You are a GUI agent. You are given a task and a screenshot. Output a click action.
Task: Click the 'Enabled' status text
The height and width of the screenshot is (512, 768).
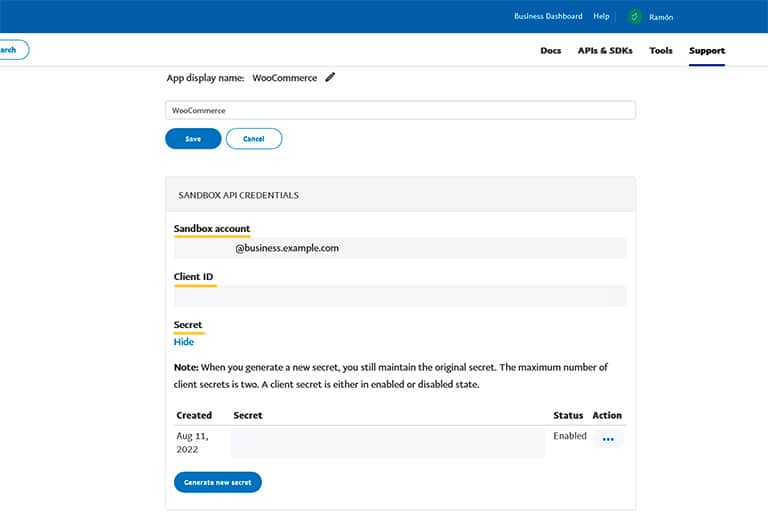pyautogui.click(x=570, y=436)
